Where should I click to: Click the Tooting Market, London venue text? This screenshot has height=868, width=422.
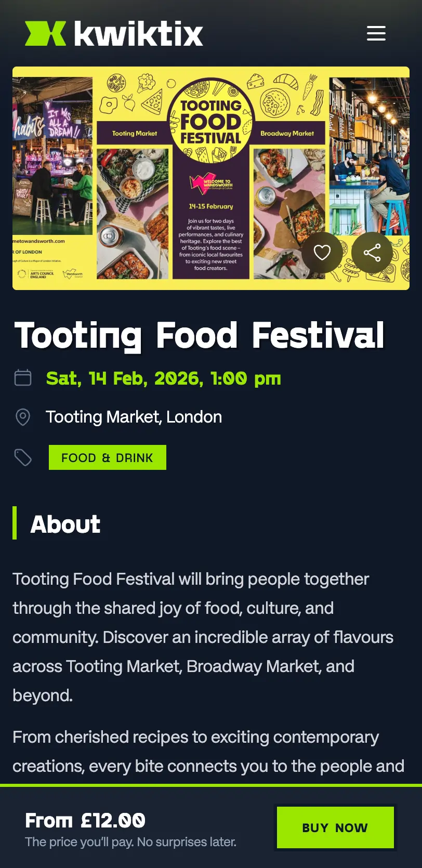134,417
